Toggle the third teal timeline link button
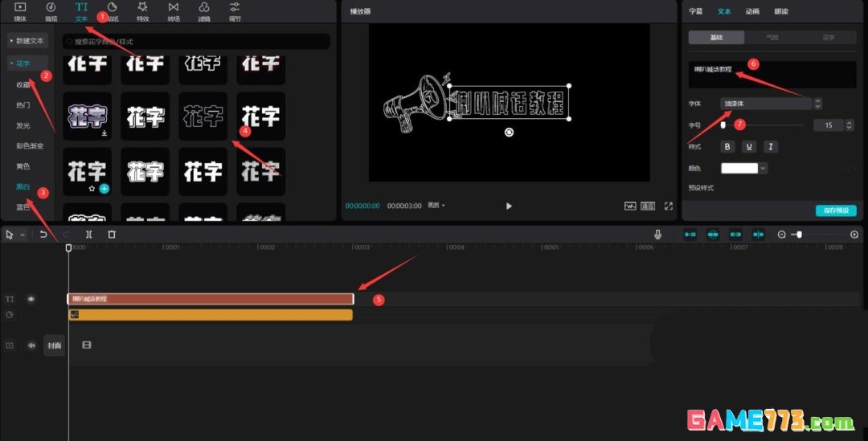This screenshot has height=441, width=868. click(x=735, y=235)
